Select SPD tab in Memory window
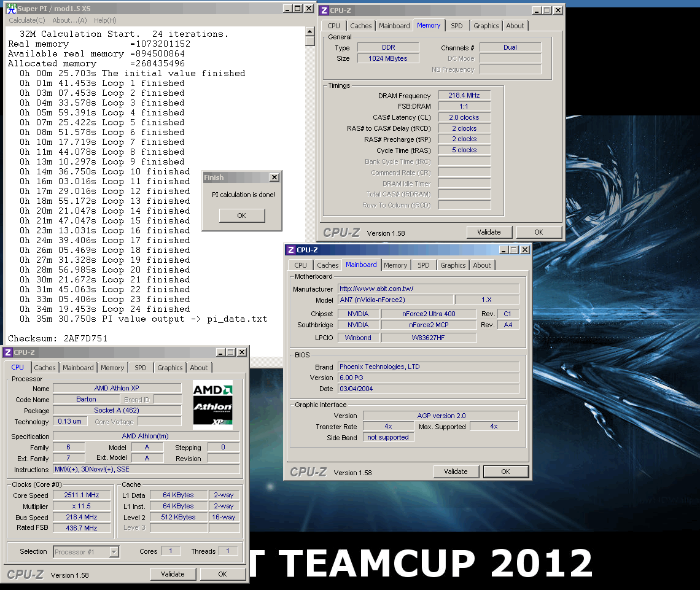The image size is (700, 590). pos(457,26)
